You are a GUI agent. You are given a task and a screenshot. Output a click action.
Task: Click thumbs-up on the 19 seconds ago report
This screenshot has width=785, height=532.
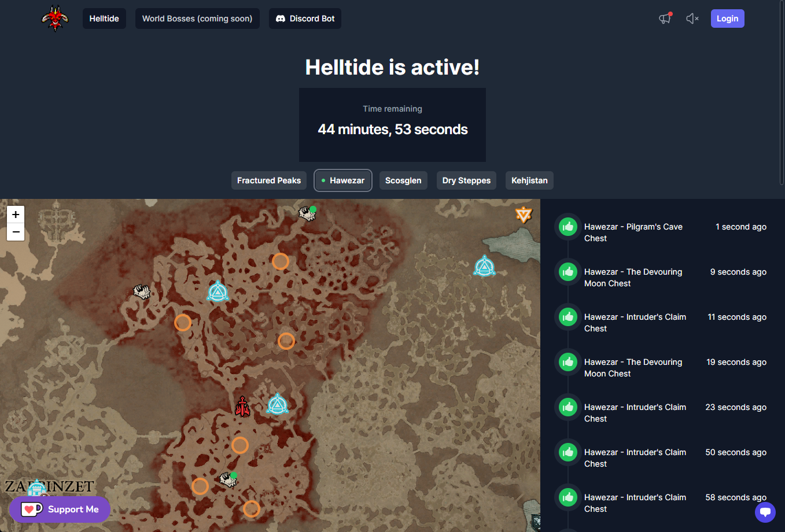tap(568, 362)
